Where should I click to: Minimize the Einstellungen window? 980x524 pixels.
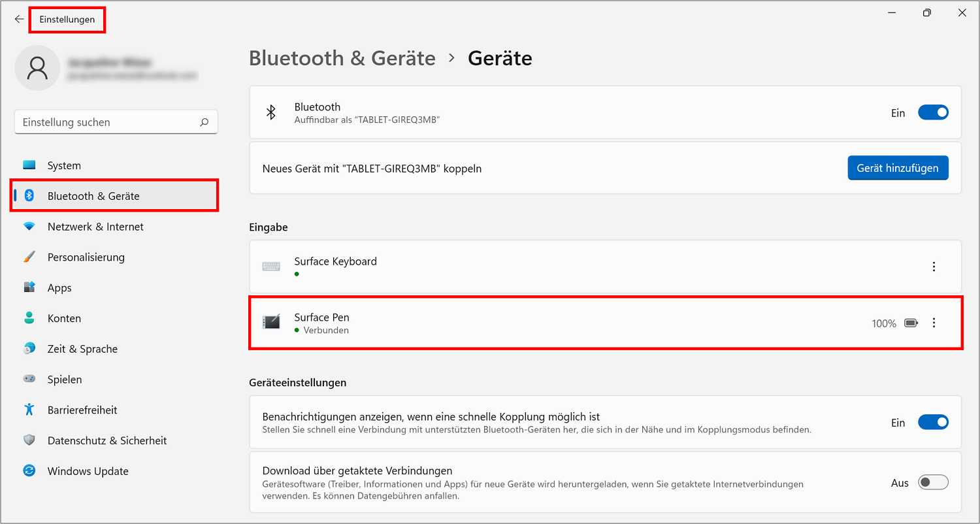[x=892, y=12]
